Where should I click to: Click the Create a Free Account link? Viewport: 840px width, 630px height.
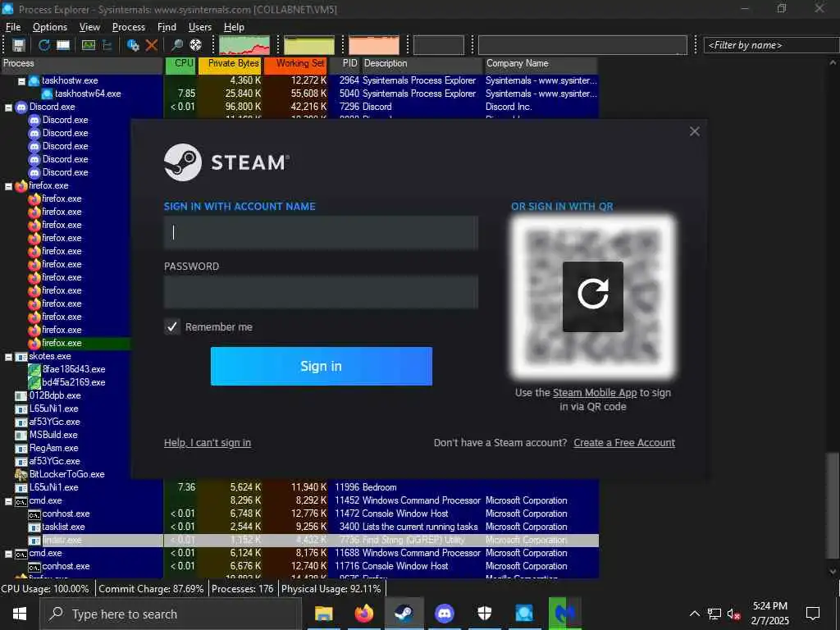pyautogui.click(x=624, y=442)
